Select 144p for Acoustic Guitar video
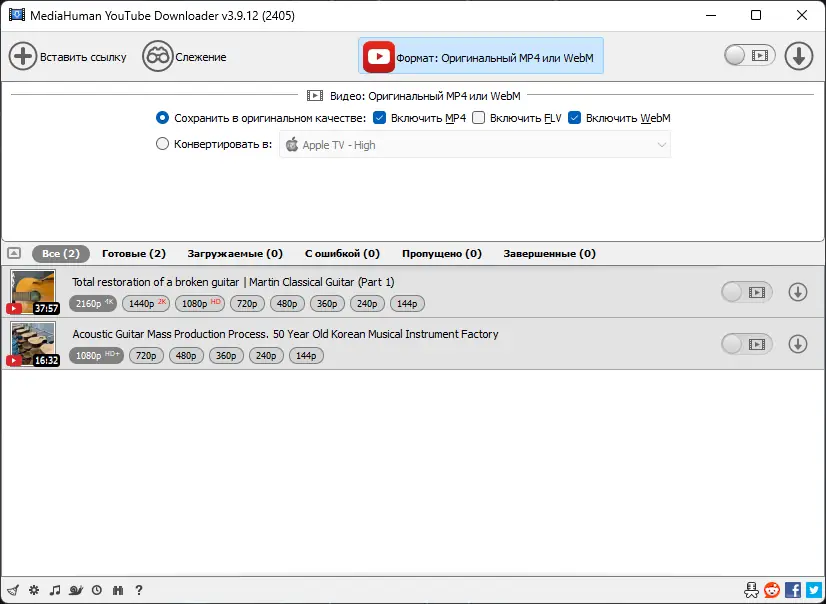The height and width of the screenshot is (604, 826). (x=306, y=356)
